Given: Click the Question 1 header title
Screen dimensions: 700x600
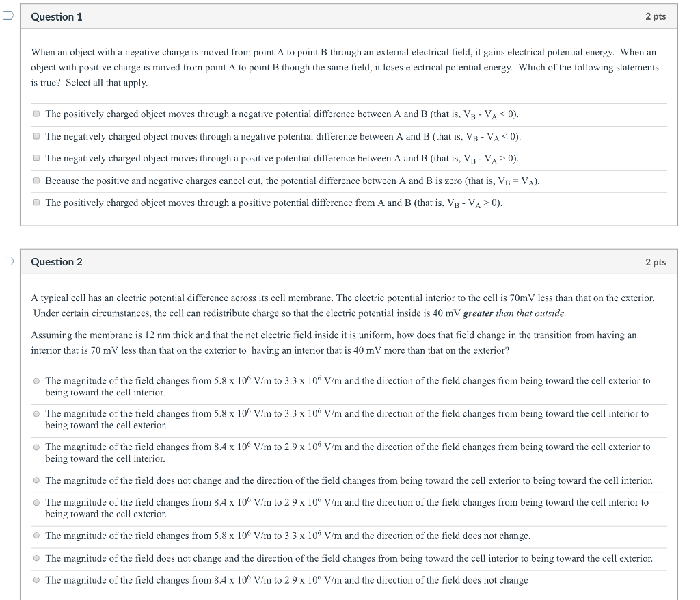Looking at the screenshot, I should (x=57, y=16).
